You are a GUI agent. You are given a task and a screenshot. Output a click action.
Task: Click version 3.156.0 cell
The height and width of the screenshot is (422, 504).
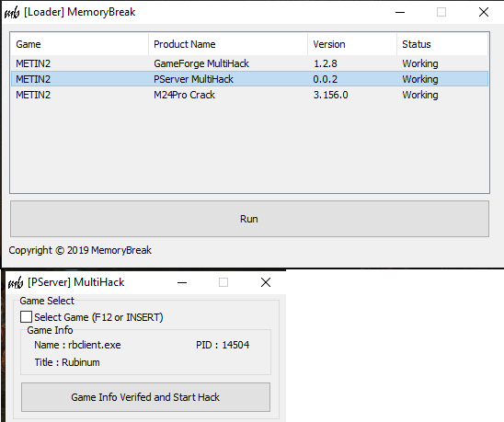pyautogui.click(x=330, y=95)
